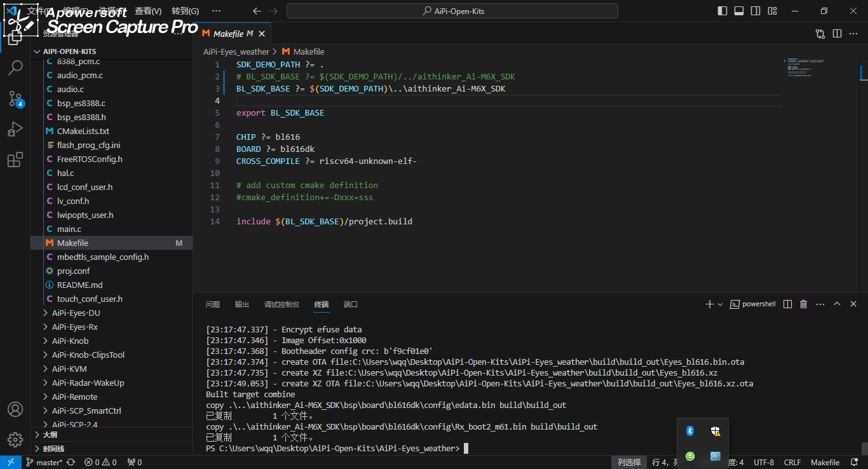Switch to the 终端 panel tab
This screenshot has height=469, width=868.
[x=322, y=304]
